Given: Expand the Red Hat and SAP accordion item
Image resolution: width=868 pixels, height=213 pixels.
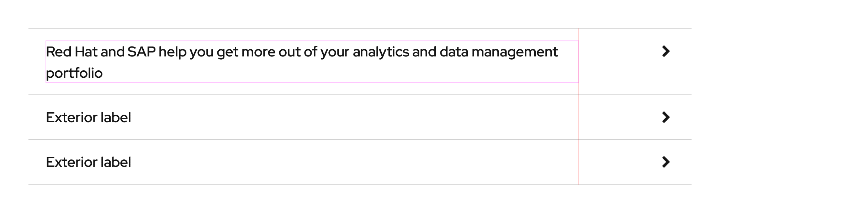Looking at the screenshot, I should (x=302, y=62).
